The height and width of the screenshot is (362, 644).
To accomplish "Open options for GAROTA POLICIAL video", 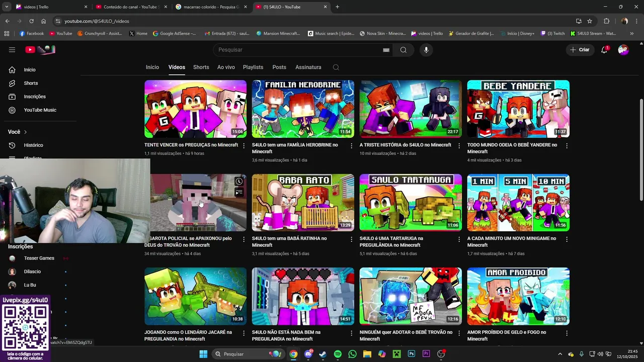I will (x=244, y=239).
